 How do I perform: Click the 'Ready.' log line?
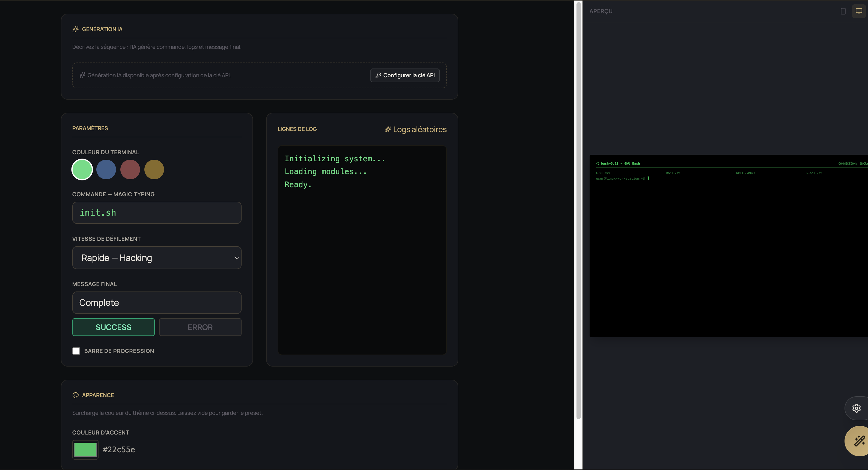298,185
